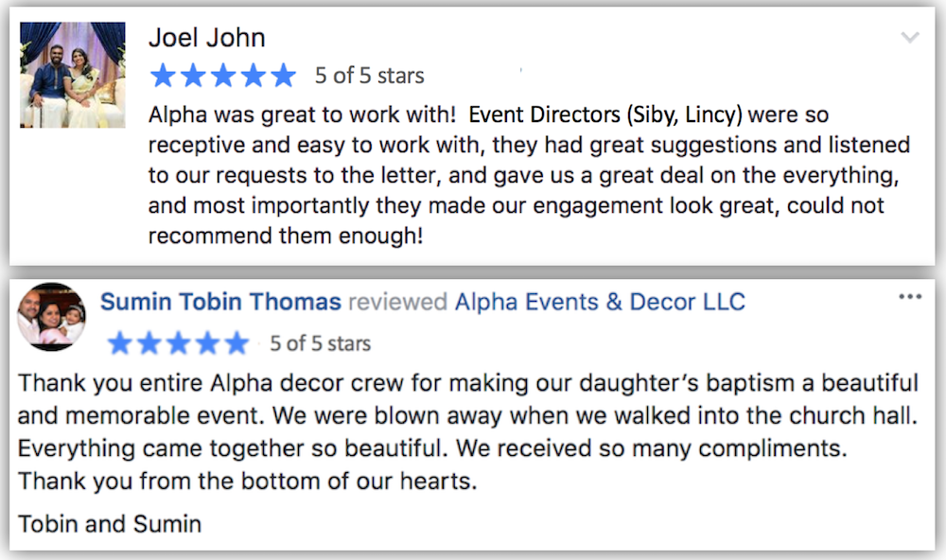Open Sumin Tobin Thomas's round profile picture
The width and height of the screenshot is (946, 560).
51,316
